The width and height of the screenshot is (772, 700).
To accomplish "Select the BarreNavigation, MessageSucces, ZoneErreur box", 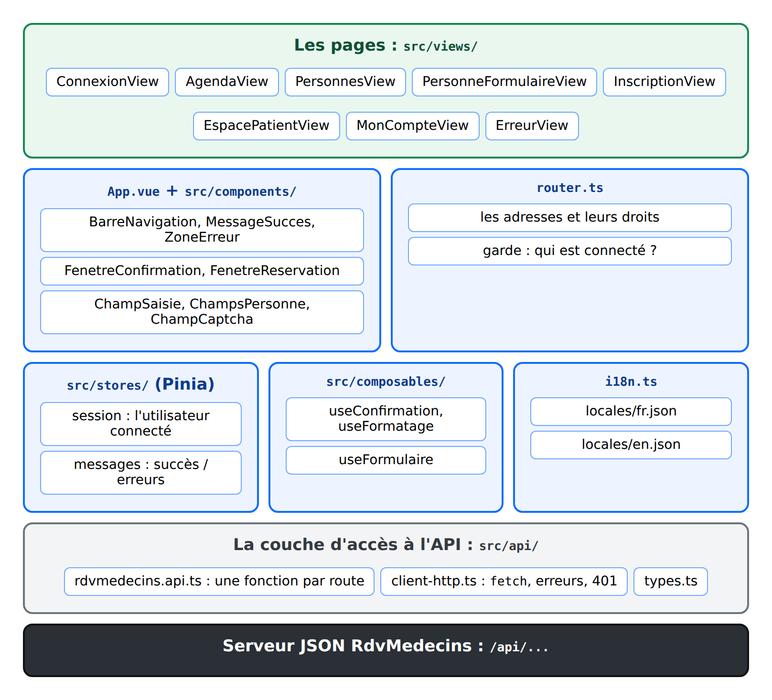I will (202, 230).
